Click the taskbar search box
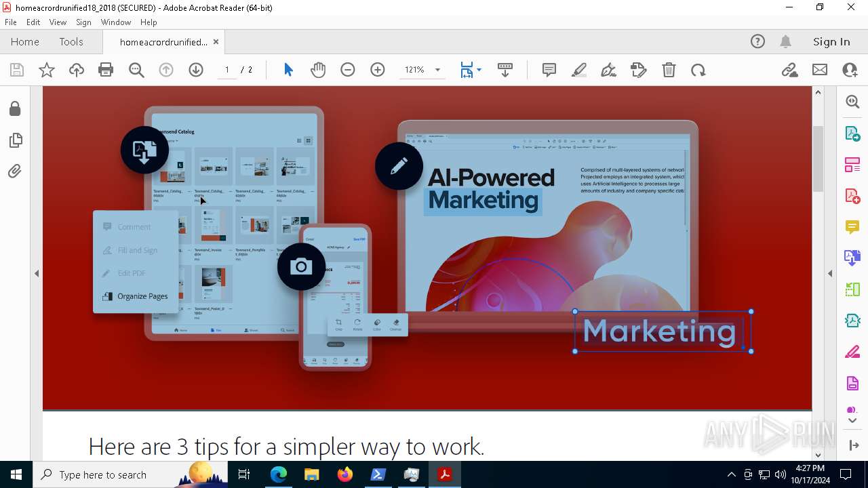The width and height of the screenshot is (868, 488). (130, 474)
